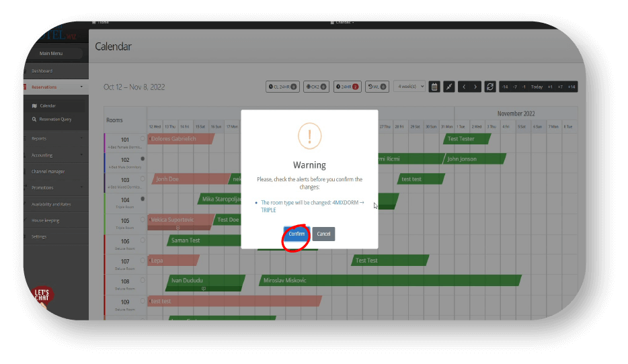Click the refresh calendar icon

tap(490, 87)
